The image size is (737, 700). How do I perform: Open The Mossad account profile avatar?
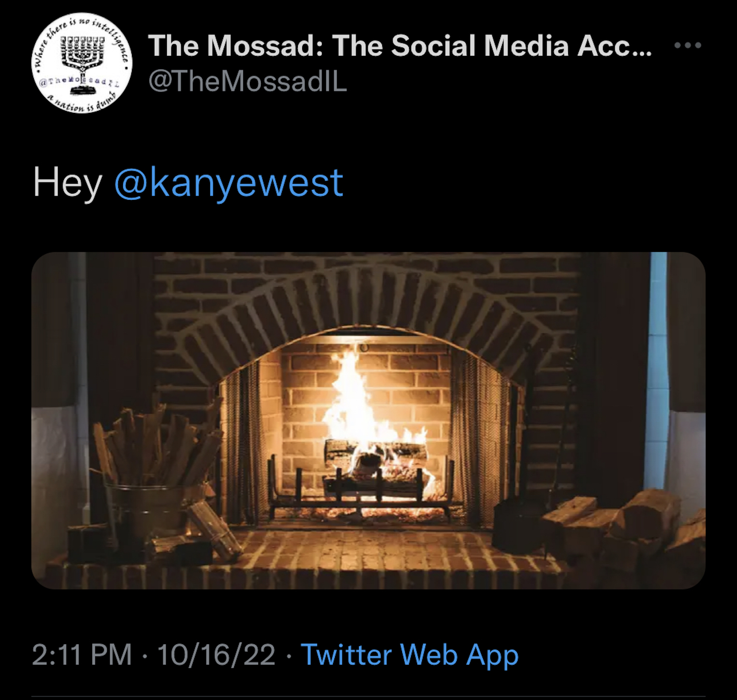(x=82, y=63)
